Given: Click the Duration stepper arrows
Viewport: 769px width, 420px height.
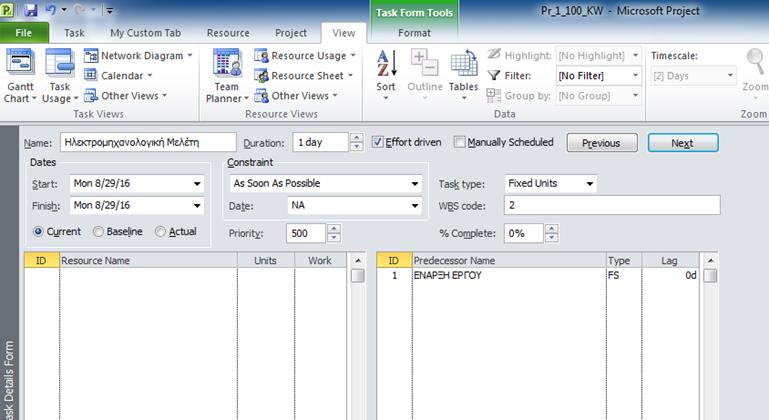Looking at the screenshot, I should pos(357,142).
